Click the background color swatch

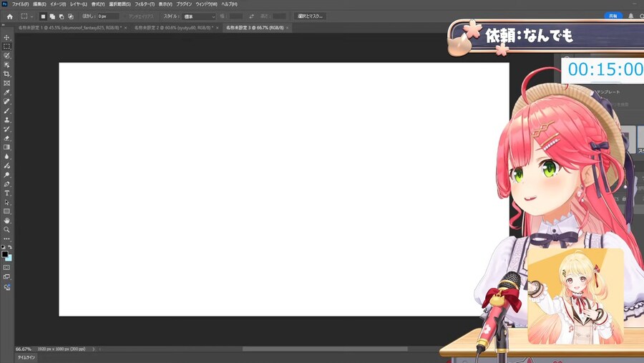click(x=9, y=258)
